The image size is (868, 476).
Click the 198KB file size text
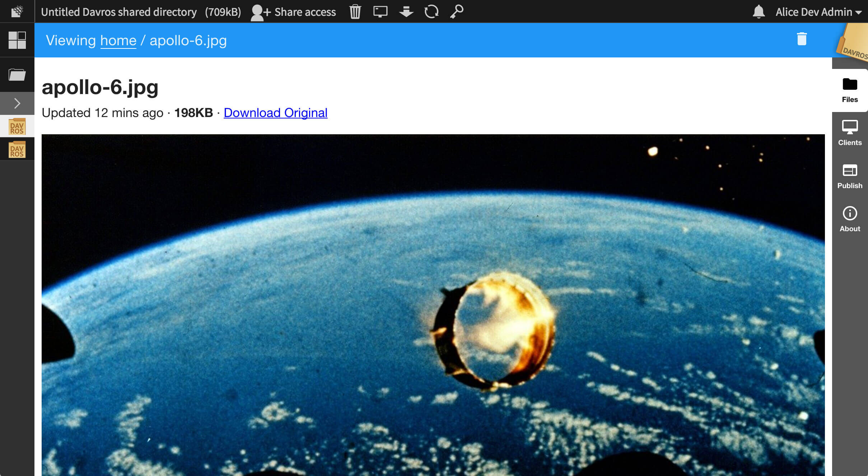[x=193, y=113]
